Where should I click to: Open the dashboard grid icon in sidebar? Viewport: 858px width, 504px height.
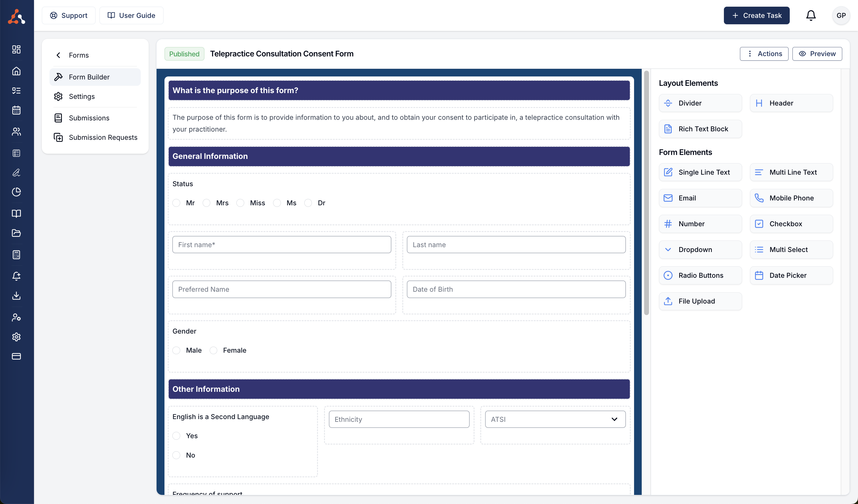coord(16,49)
